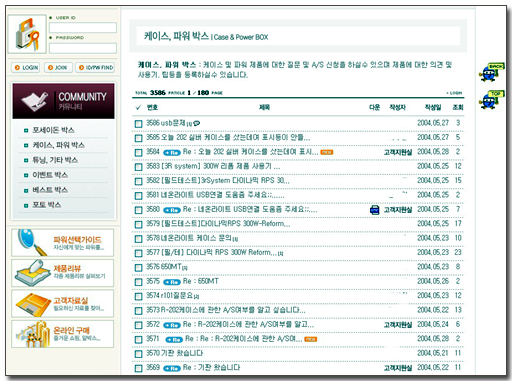The image size is (512, 381).
Task: Click the download file icon in row 3580
Action: [375, 210]
